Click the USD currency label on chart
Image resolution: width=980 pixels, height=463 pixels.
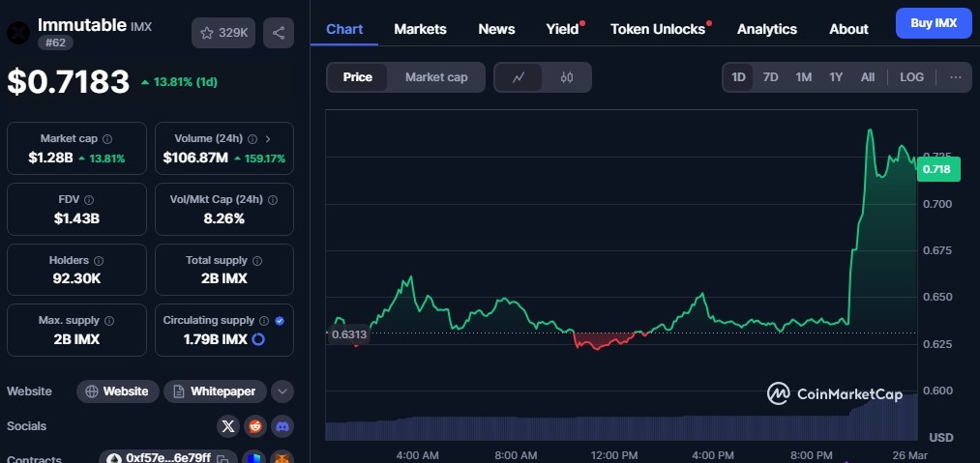click(940, 437)
